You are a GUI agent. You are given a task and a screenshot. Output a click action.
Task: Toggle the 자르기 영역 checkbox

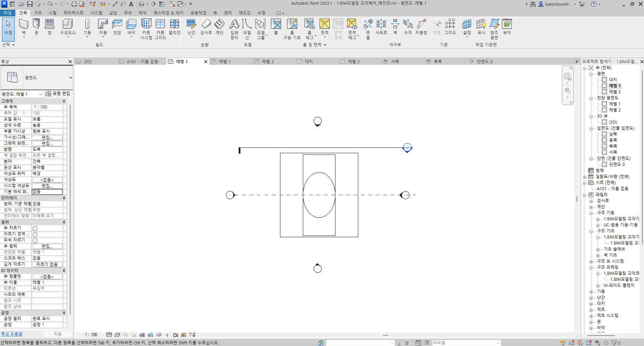pos(35,234)
